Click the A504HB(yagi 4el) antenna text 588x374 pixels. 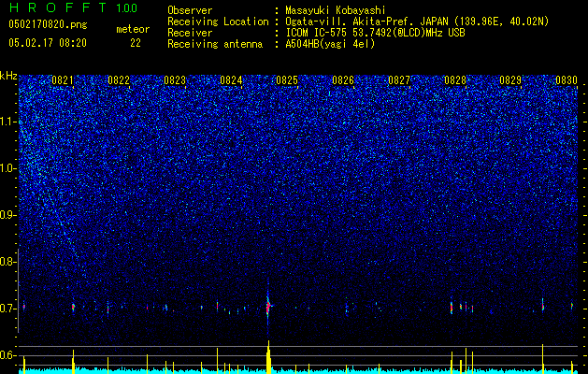(330, 44)
